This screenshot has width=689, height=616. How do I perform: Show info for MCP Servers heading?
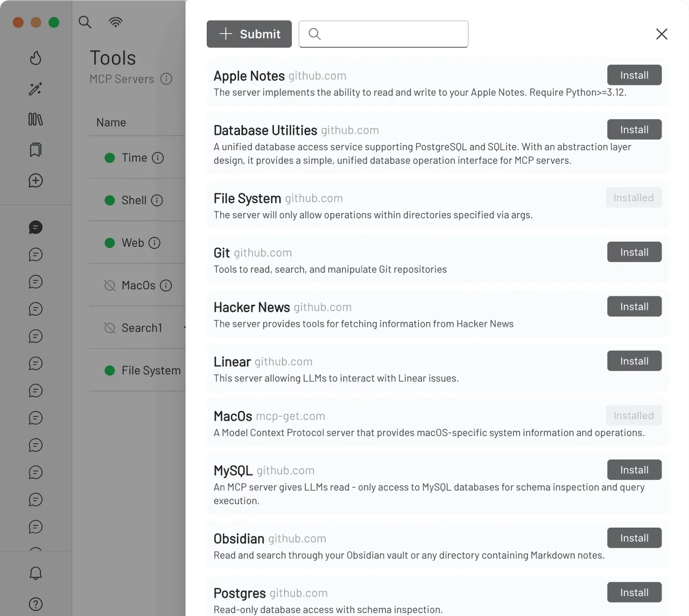[166, 79]
